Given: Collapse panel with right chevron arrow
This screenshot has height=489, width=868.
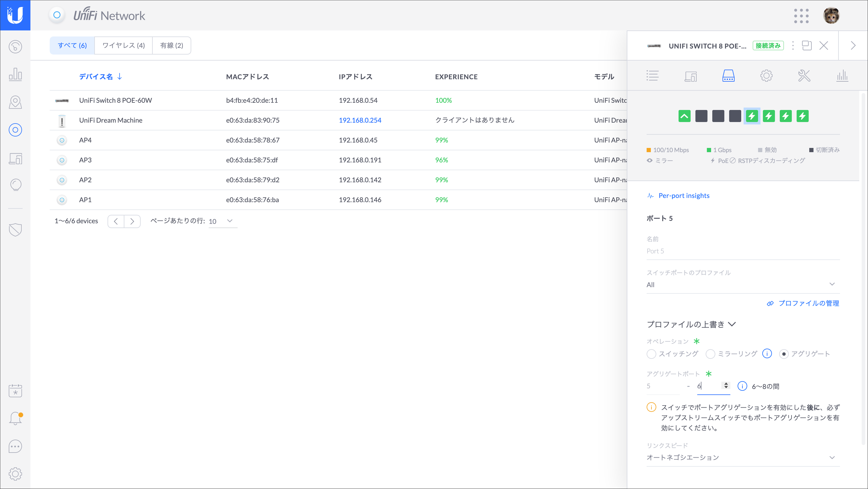Looking at the screenshot, I should coord(853,45).
